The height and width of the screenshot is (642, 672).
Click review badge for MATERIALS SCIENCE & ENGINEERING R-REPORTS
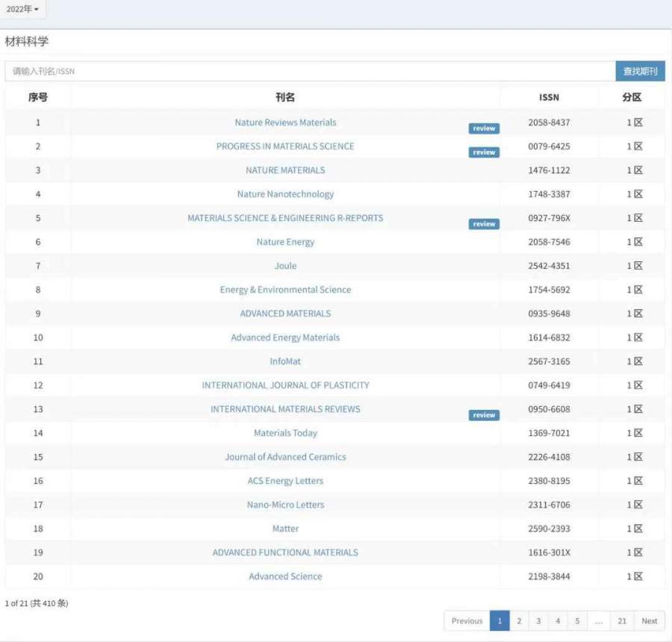[x=484, y=224]
